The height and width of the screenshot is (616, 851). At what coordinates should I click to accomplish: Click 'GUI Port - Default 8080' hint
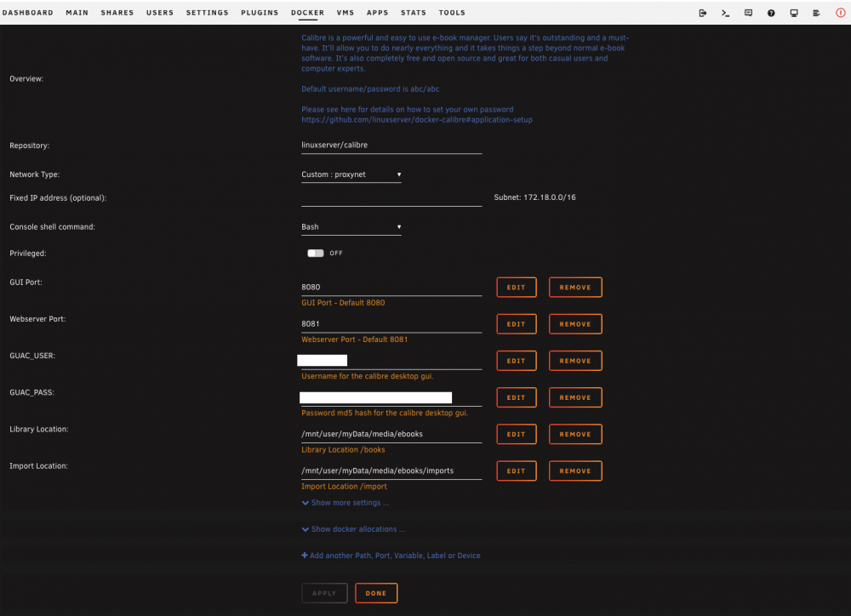[343, 303]
